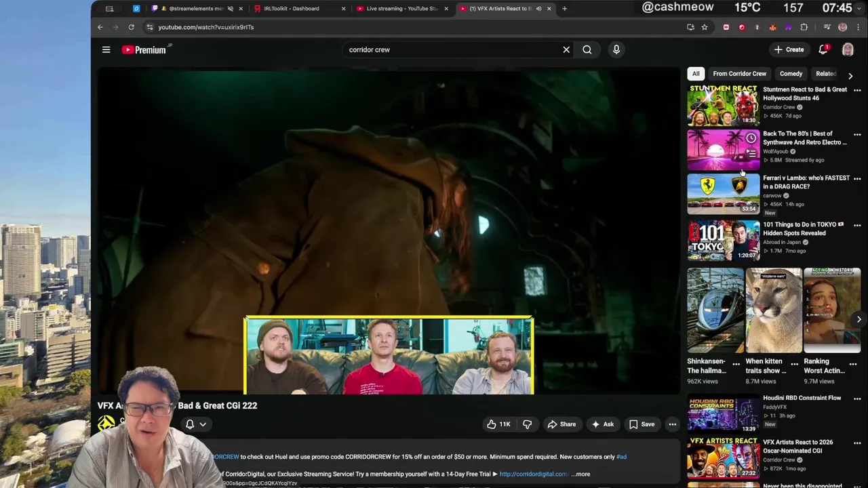This screenshot has height=488, width=868.
Task: Open Stuntmen React video thumbnail
Action: pyautogui.click(x=724, y=105)
